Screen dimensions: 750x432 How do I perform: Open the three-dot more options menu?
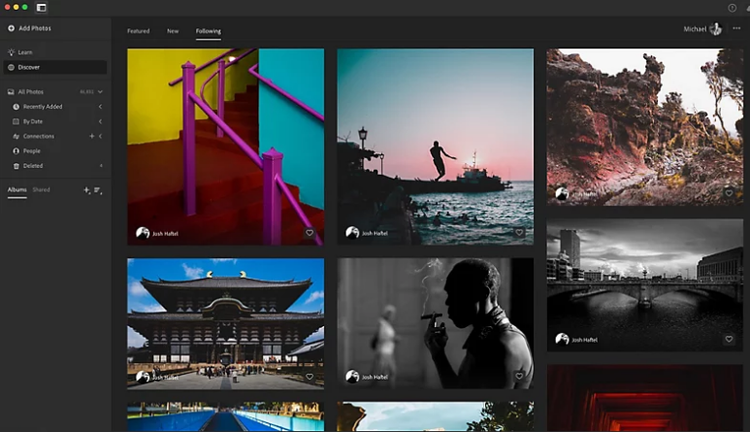736,29
